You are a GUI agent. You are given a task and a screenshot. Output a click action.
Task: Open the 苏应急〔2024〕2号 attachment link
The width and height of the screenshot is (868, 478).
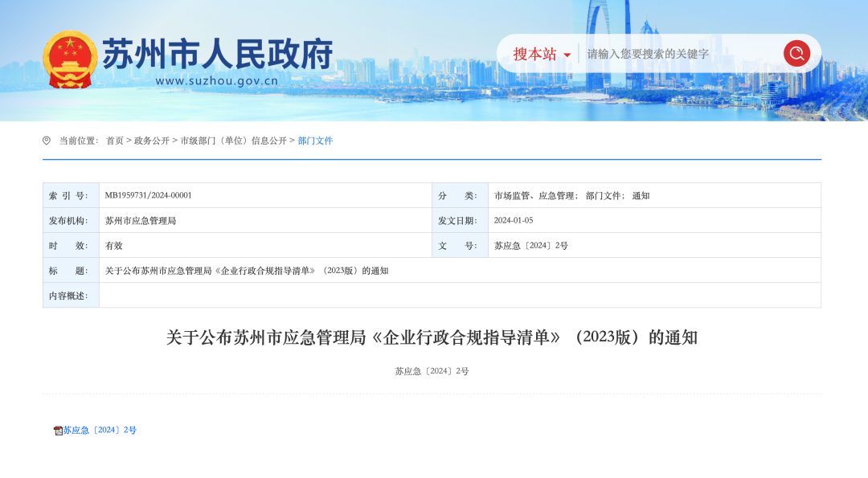(x=100, y=430)
